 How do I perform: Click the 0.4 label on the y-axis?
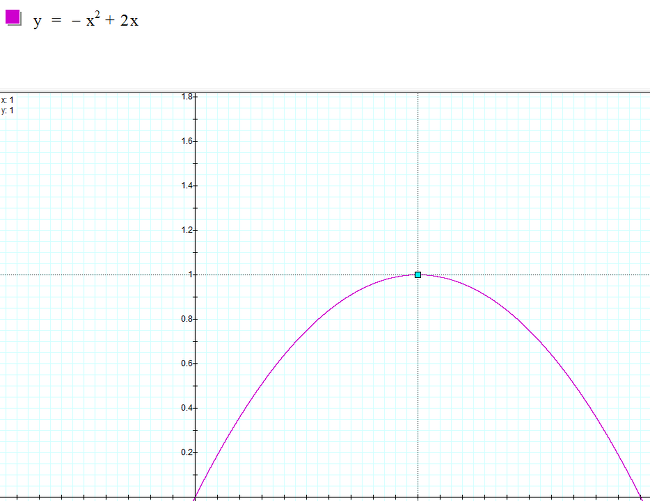187,408
